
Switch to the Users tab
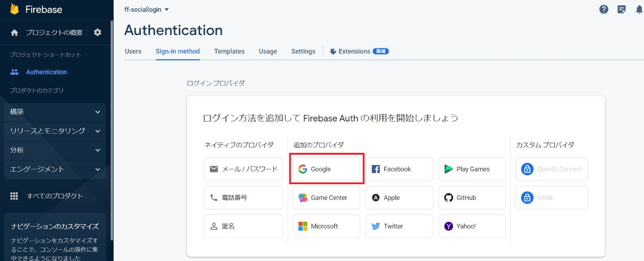point(133,52)
